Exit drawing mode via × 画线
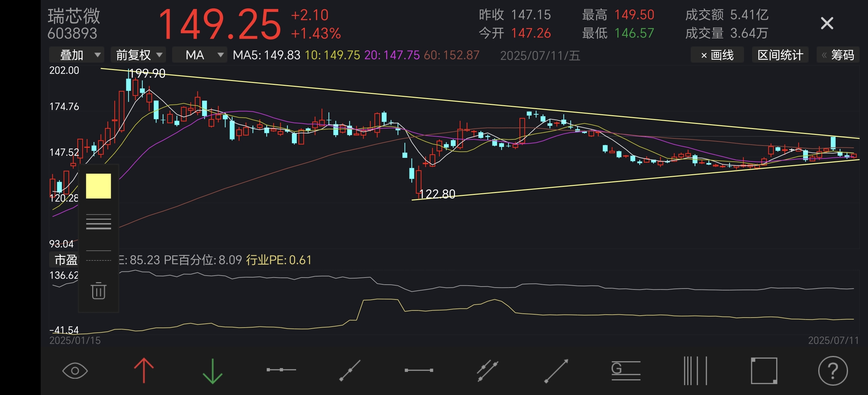868x395 pixels. coord(717,55)
